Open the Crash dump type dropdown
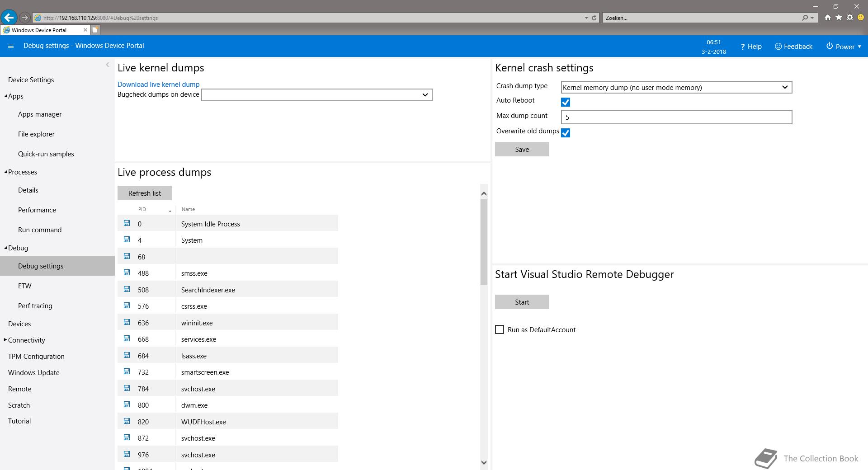This screenshot has width=868, height=470. click(x=676, y=87)
